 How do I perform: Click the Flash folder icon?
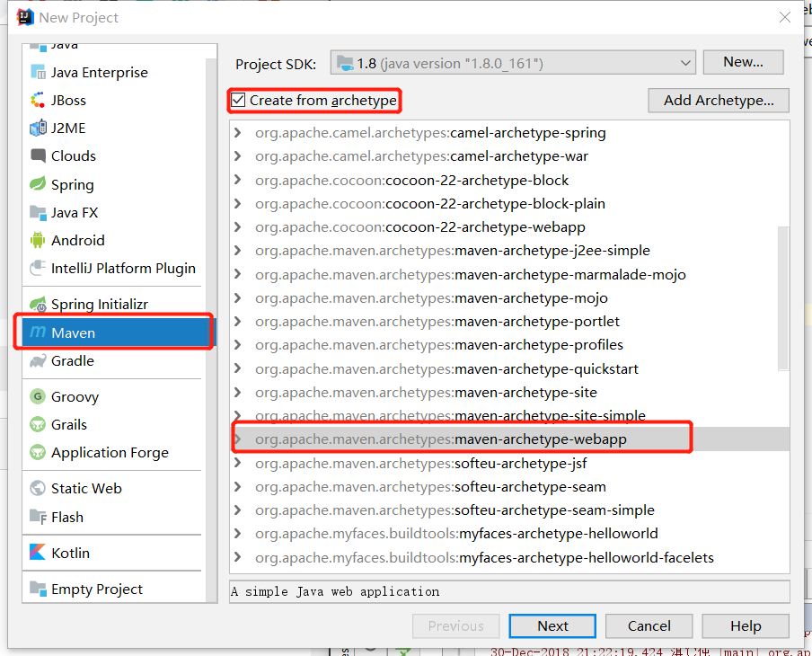pos(38,517)
